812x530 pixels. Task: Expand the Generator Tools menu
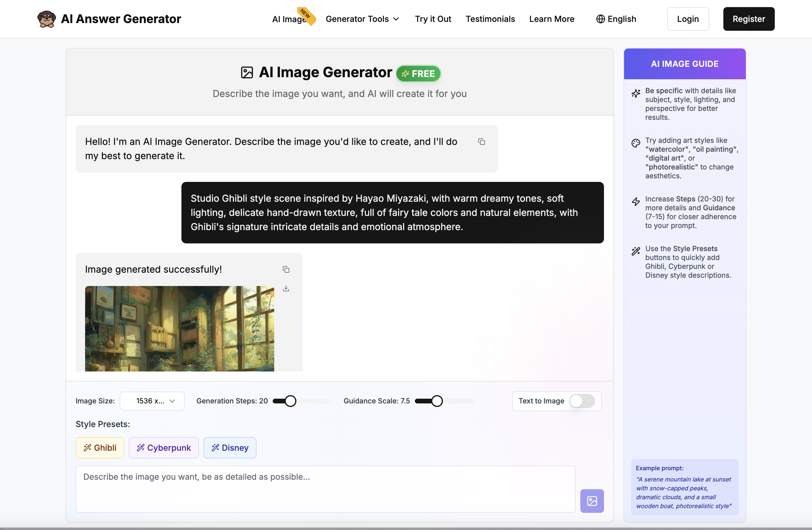tap(362, 19)
